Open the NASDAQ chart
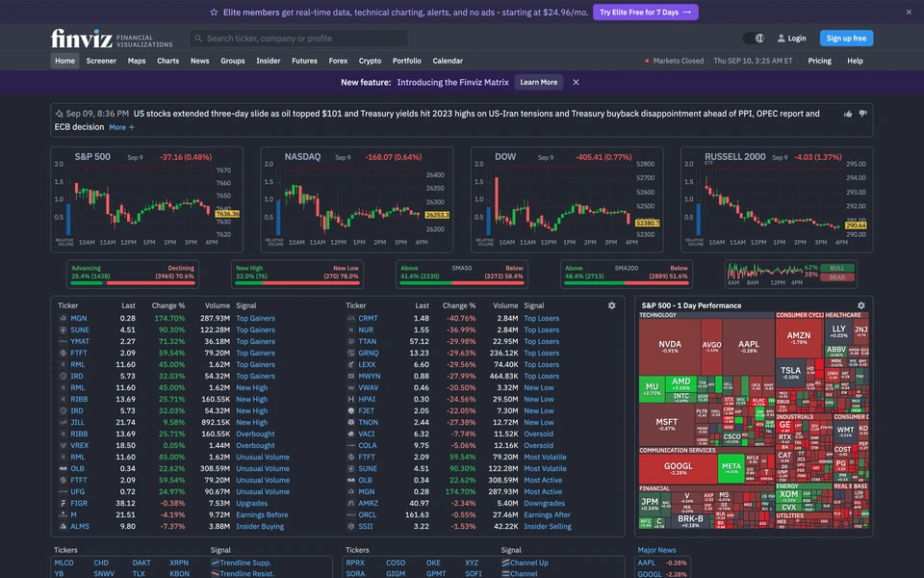924x578 pixels. click(x=356, y=199)
